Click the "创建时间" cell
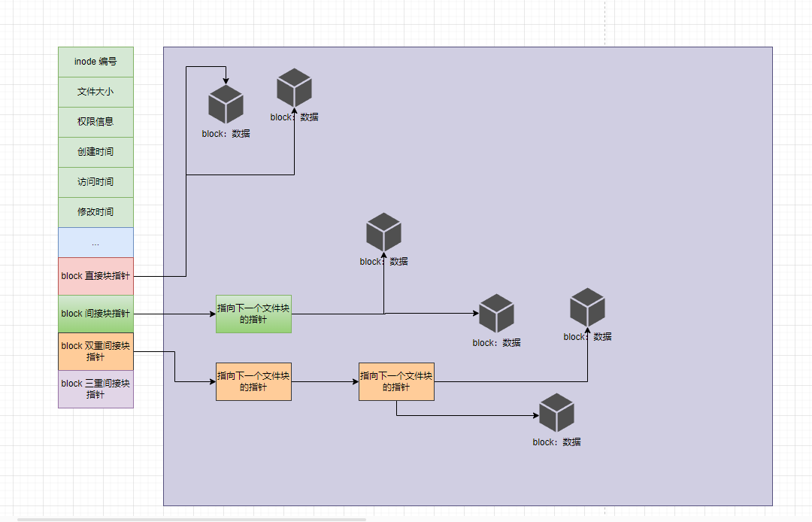 click(x=95, y=152)
